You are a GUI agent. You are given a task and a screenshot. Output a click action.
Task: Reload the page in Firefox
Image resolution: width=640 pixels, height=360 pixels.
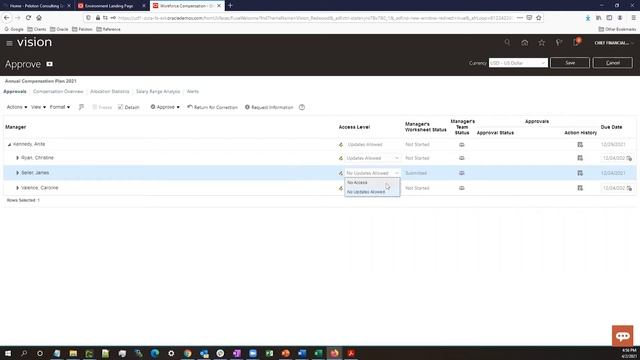coord(28,18)
